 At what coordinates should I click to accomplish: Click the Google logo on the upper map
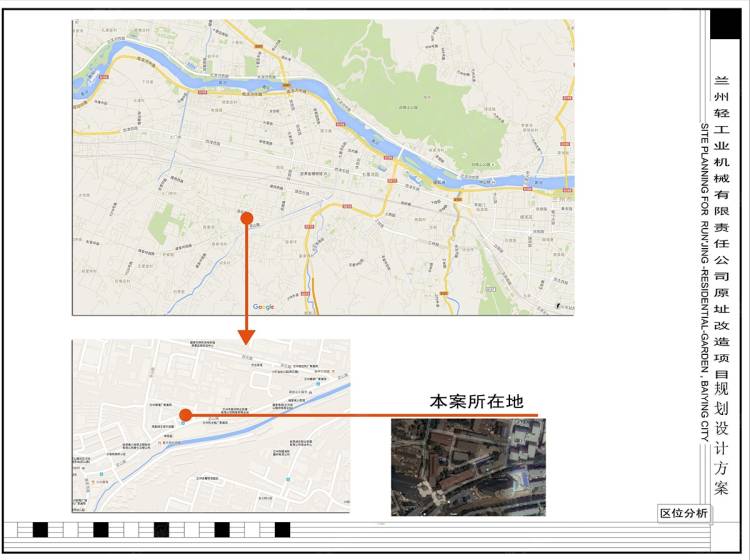264,307
